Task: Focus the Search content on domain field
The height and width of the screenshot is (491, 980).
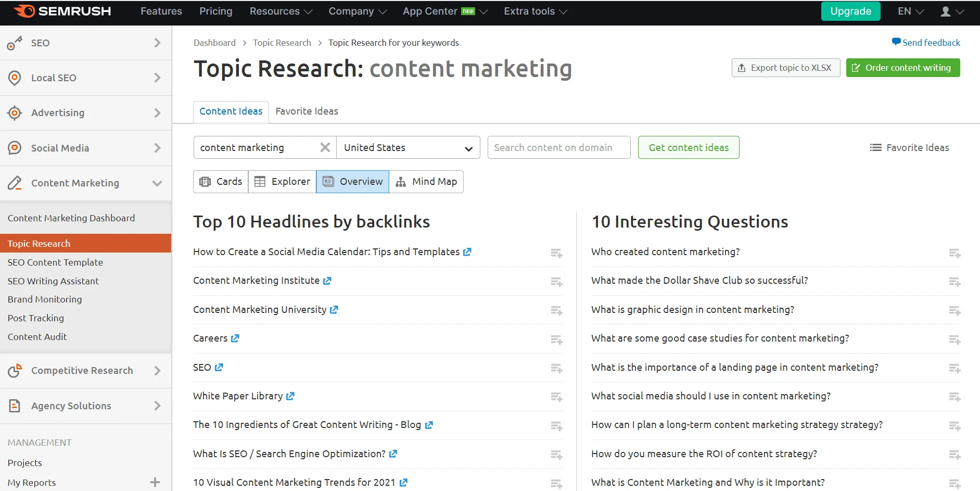Action: [558, 148]
